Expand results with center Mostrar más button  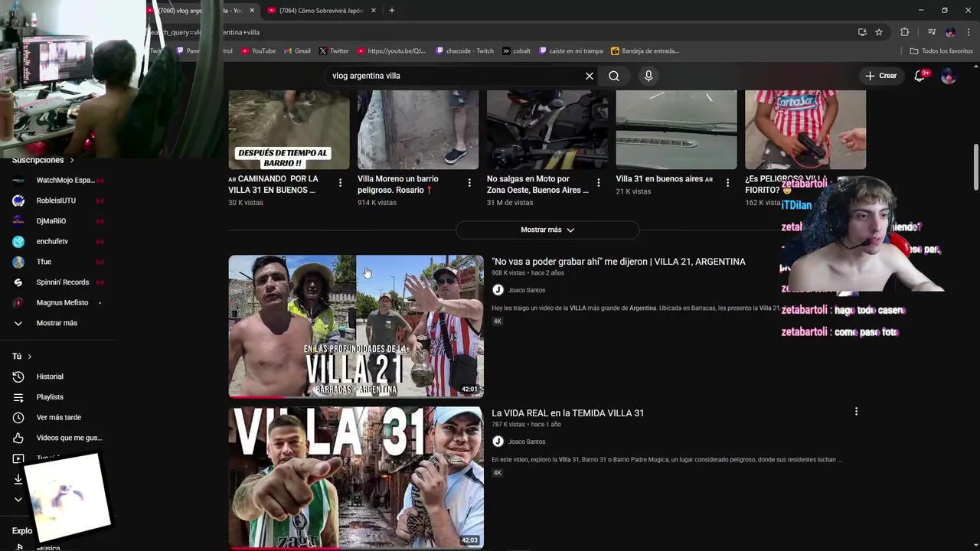547,230
